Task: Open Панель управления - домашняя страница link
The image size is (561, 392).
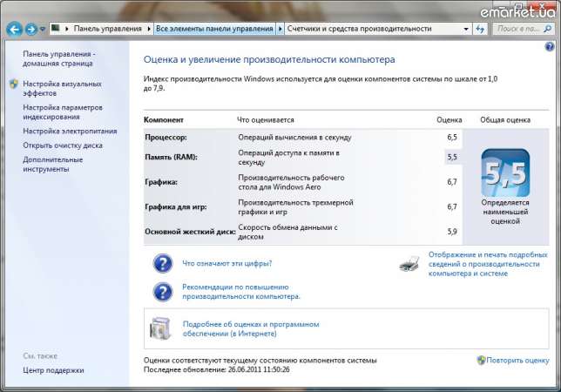Action: point(59,58)
